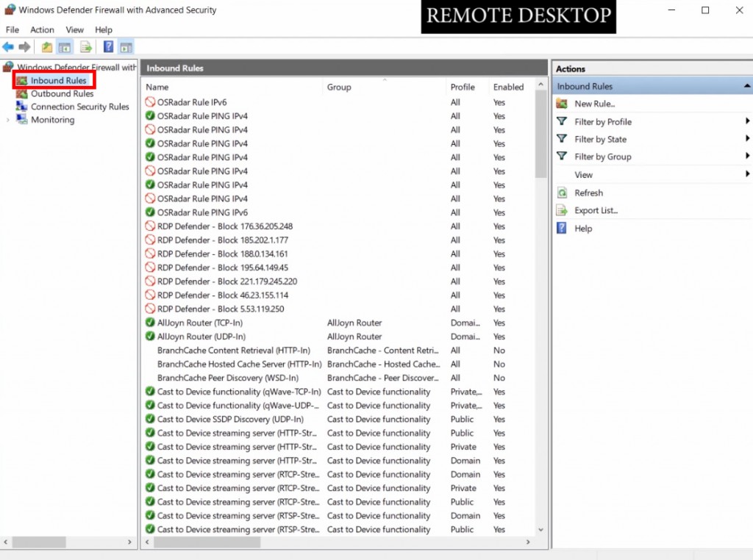
Task: Click the Export List icon in Actions pane
Action: (562, 210)
